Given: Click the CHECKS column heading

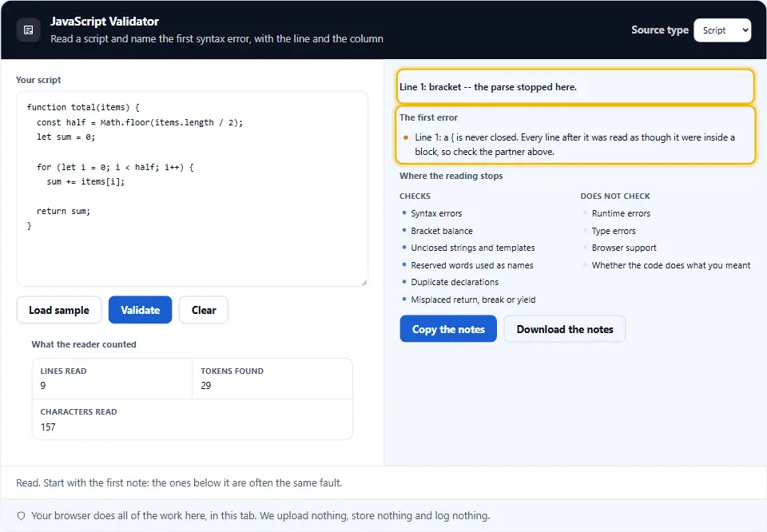Looking at the screenshot, I should tap(415, 196).
